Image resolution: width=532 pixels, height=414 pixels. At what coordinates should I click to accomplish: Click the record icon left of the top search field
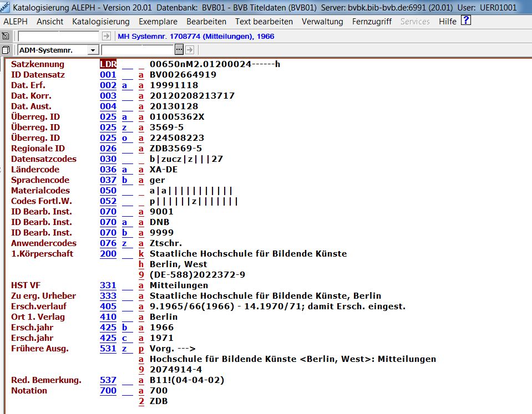pyautogui.click(x=6, y=36)
